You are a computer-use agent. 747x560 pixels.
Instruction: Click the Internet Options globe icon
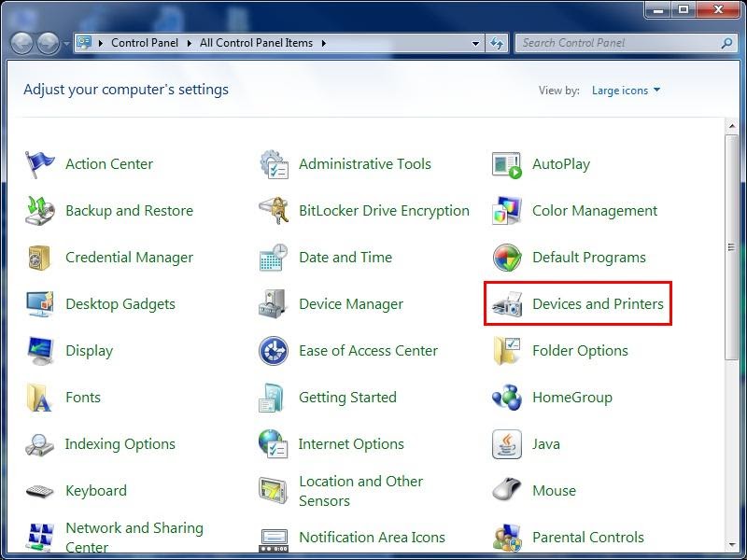[x=273, y=444]
